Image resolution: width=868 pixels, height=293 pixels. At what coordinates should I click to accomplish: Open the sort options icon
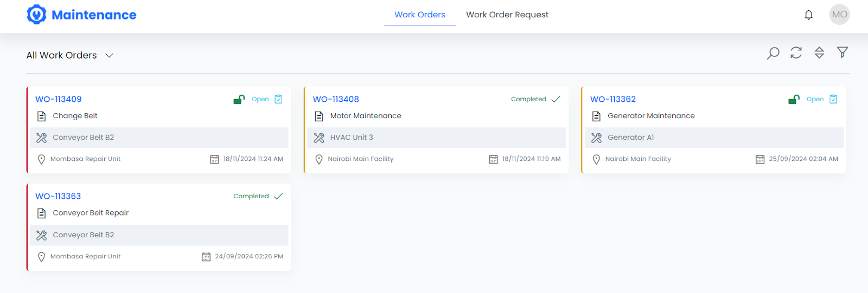coord(819,53)
